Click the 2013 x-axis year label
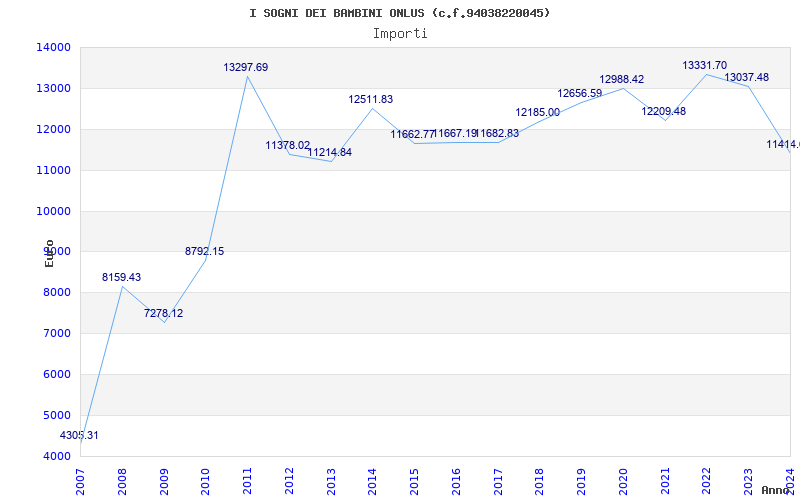The image size is (800, 500). (331, 482)
